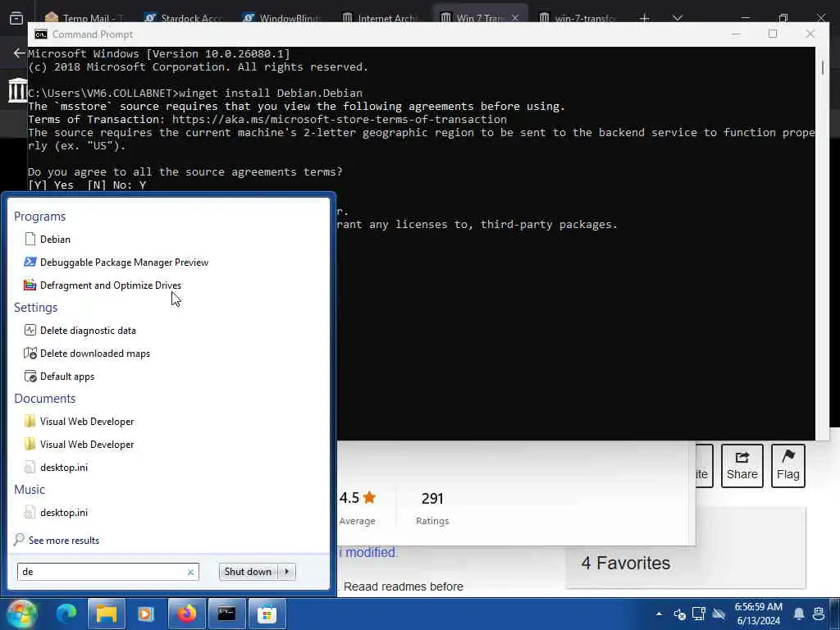Close the Win 7 Trans browser tab
The width and height of the screenshot is (840, 630).
coord(515,18)
